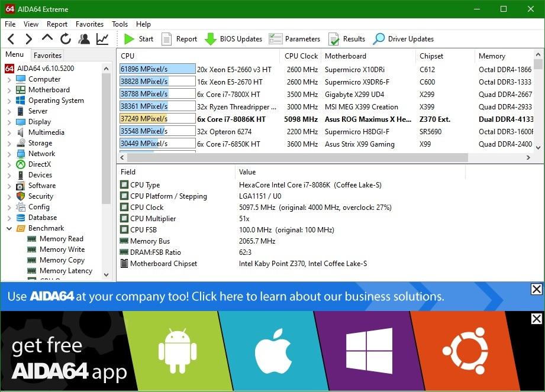The image size is (545, 392).
Task: Click the 61896 MPixel/s result bar
Action: [157, 69]
